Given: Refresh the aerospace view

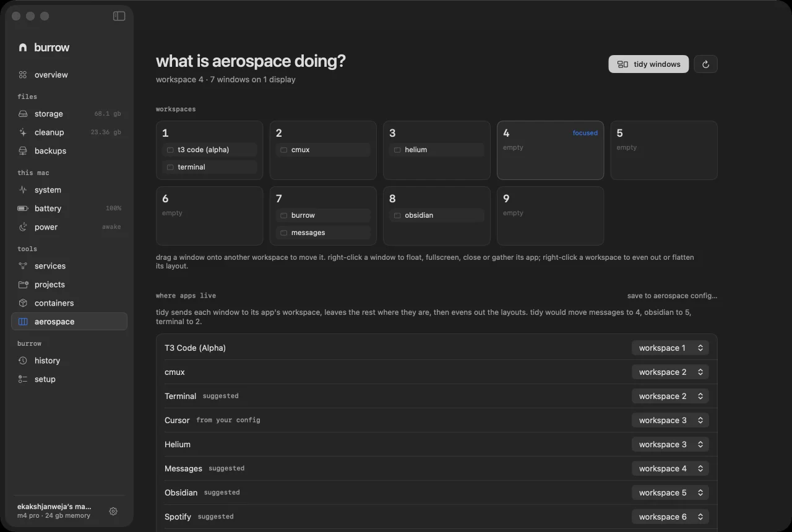Looking at the screenshot, I should pos(705,64).
